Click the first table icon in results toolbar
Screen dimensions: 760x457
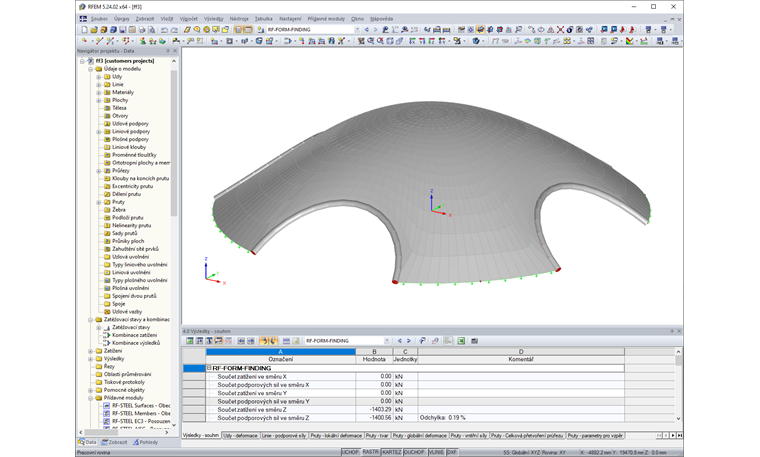tap(190, 341)
